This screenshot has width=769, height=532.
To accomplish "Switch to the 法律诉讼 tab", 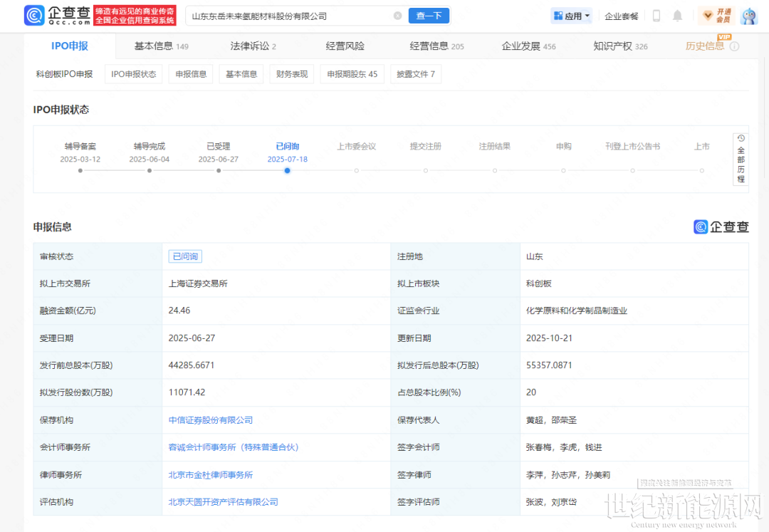I will click(x=253, y=46).
